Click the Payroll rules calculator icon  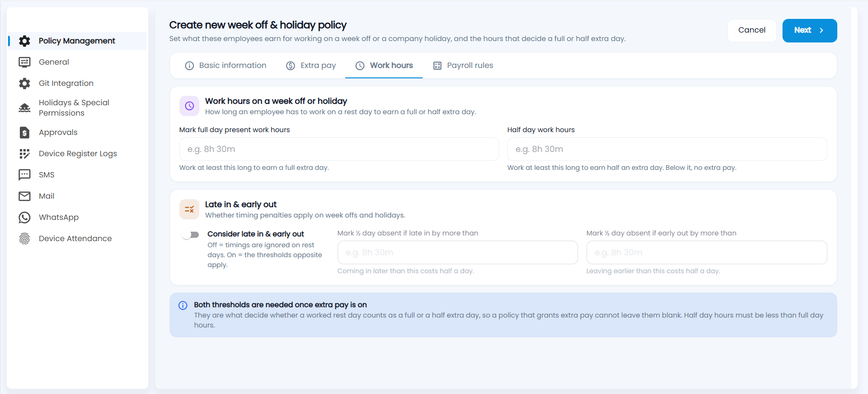(x=437, y=66)
